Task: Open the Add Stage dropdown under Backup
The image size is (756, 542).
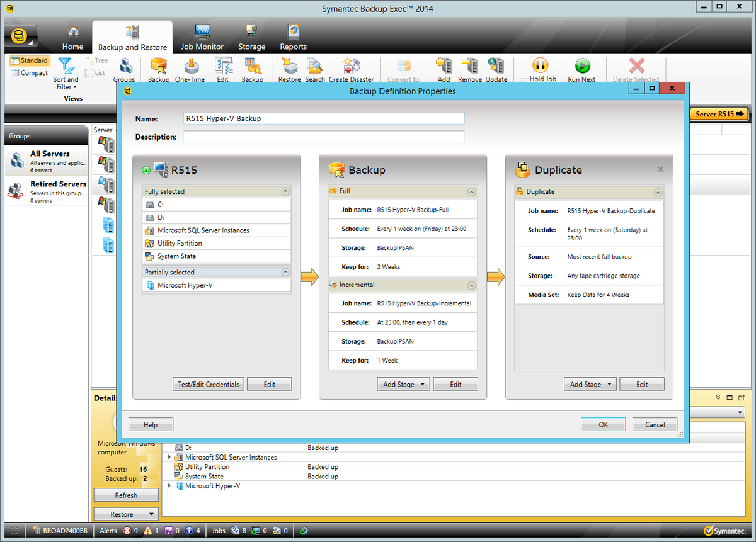Action: [x=403, y=383]
